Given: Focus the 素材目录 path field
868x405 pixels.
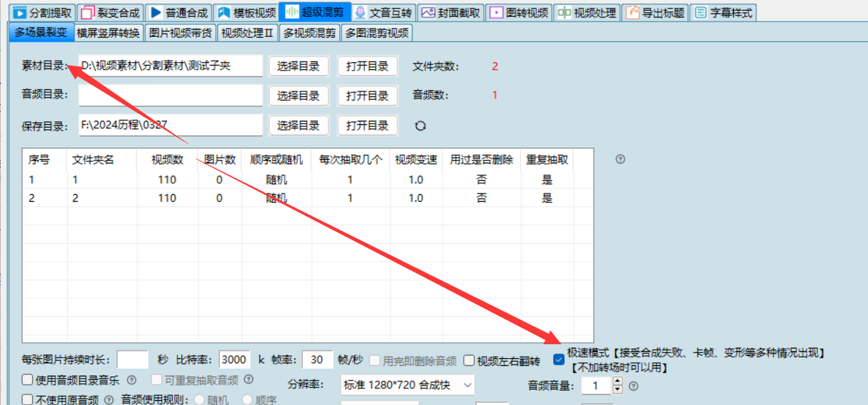Looking at the screenshot, I should (170, 66).
